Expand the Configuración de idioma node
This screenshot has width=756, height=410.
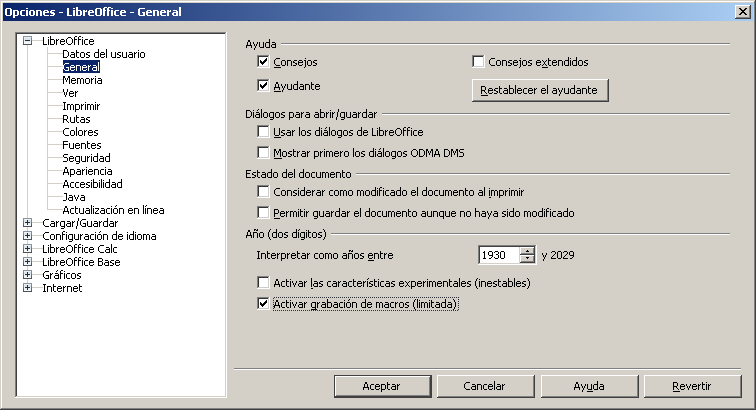[27, 236]
